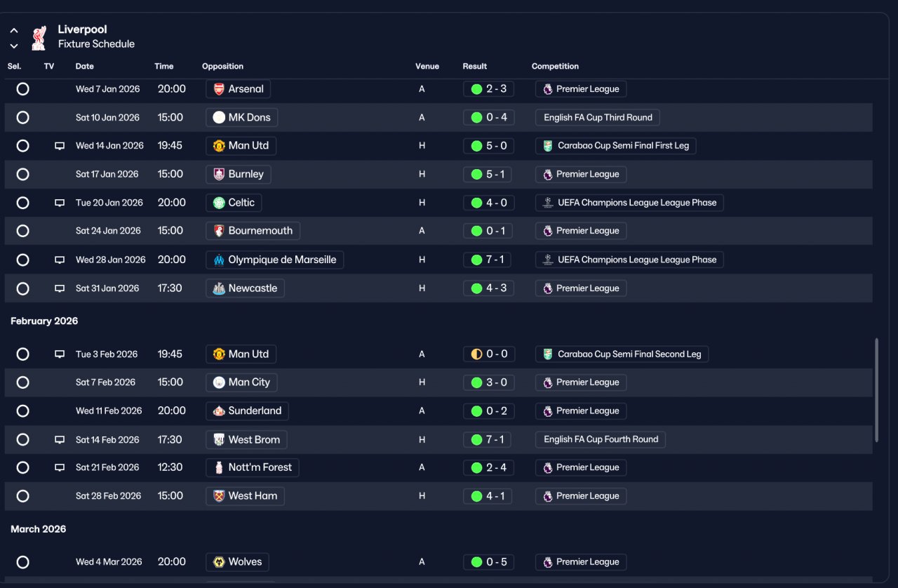Sort fixtures by Opposition column header
The width and height of the screenshot is (898, 588).
tap(222, 67)
